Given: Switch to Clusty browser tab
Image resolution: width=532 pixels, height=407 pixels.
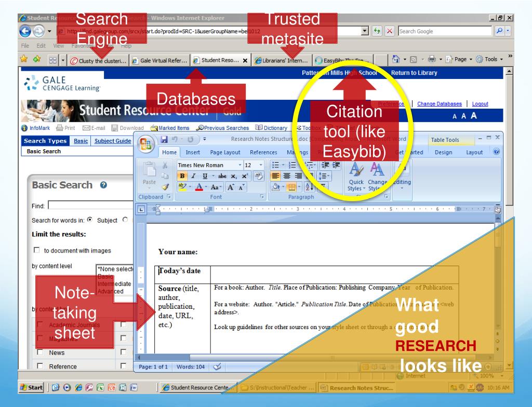Looking at the screenshot, I should (98, 61).
